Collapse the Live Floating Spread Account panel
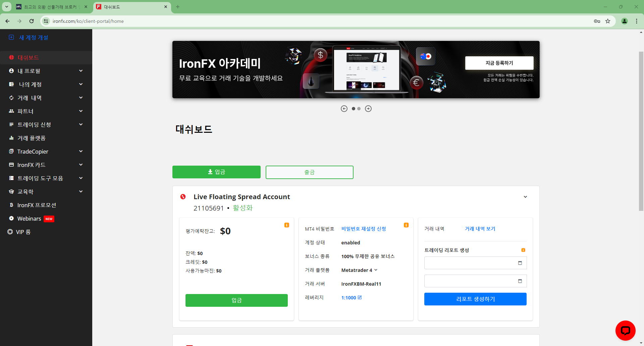This screenshot has height=346, width=644. coord(525,197)
